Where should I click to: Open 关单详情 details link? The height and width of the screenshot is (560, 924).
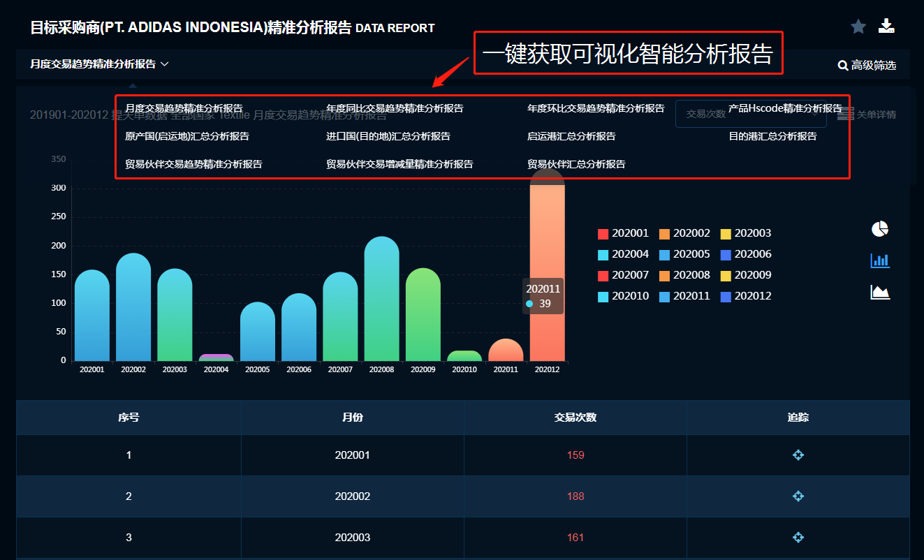pyautogui.click(x=867, y=114)
